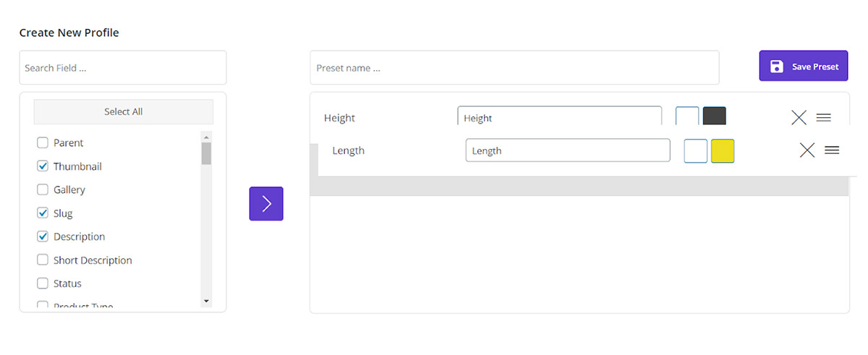868x355 pixels.
Task: Click the Search Field input box
Action: pos(123,68)
